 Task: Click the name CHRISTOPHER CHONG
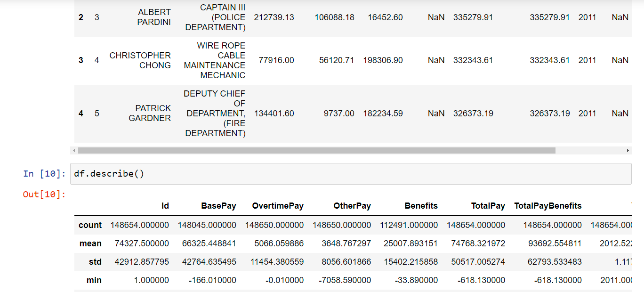[x=140, y=60]
